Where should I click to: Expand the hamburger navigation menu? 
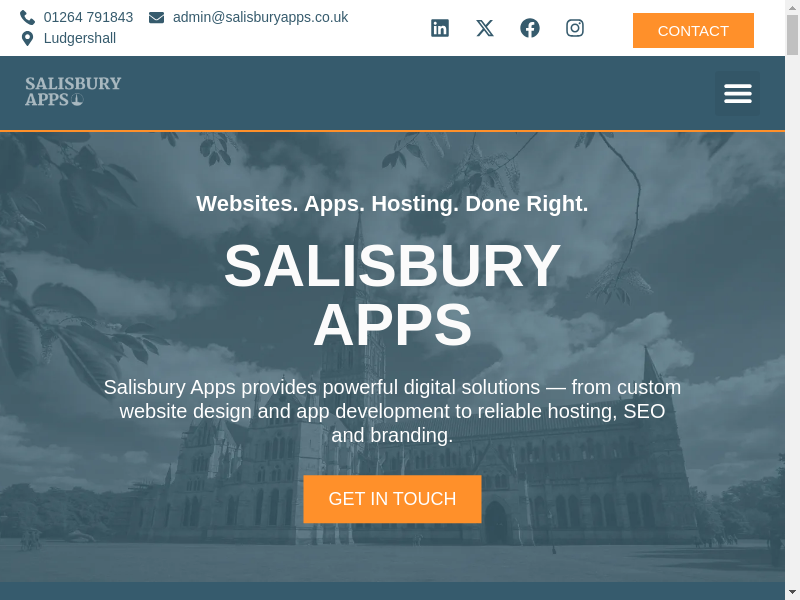(737, 93)
